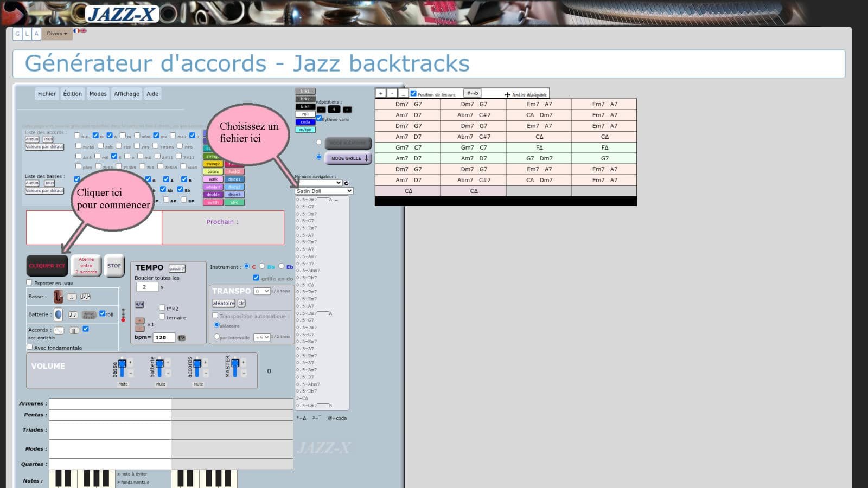The width and height of the screenshot is (868, 488).
Task: Click the bpm input field showing 120
Action: (x=164, y=337)
